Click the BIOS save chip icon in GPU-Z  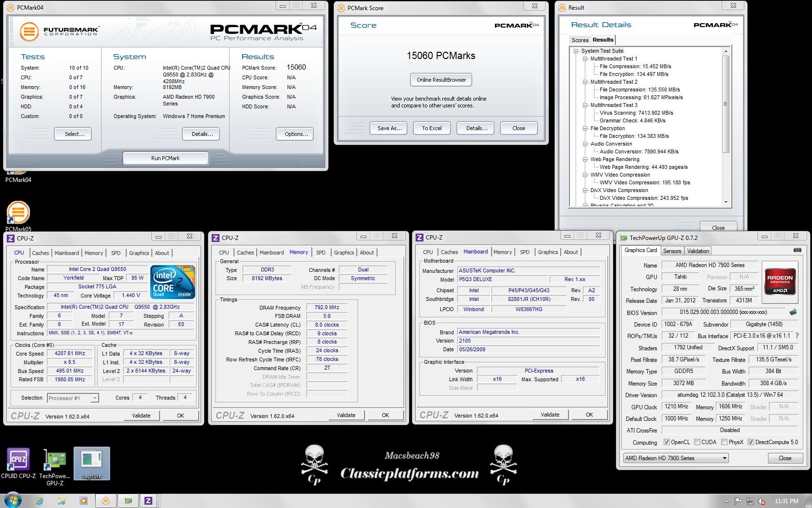[793, 312]
